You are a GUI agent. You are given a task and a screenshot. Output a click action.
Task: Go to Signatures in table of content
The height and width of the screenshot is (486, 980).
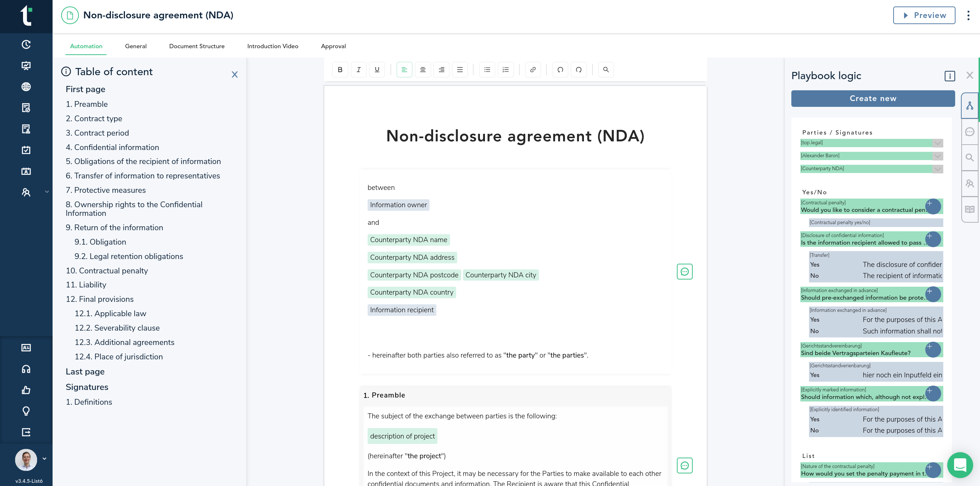click(x=87, y=387)
